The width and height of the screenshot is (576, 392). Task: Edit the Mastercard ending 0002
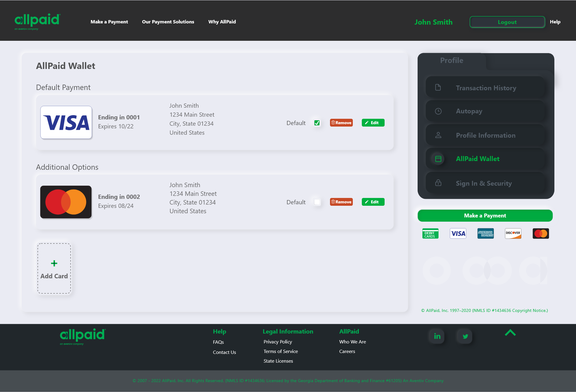373,202
